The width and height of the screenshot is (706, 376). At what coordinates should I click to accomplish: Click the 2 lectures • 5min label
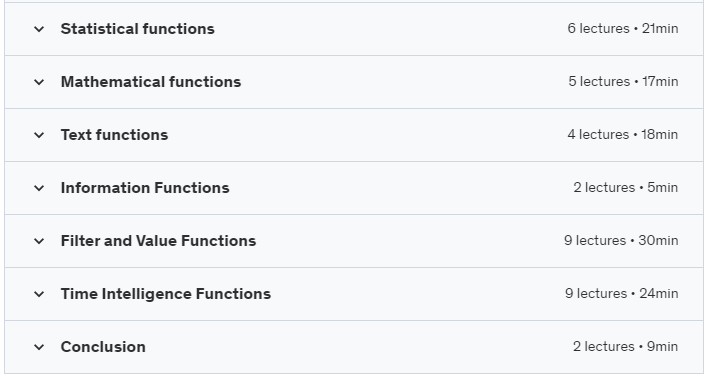[626, 187]
